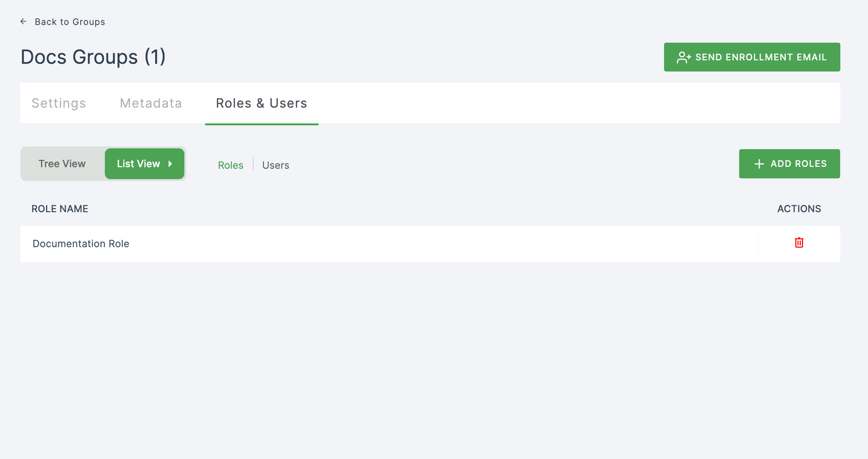Show the Users list
The image size is (868, 459).
pyautogui.click(x=276, y=165)
